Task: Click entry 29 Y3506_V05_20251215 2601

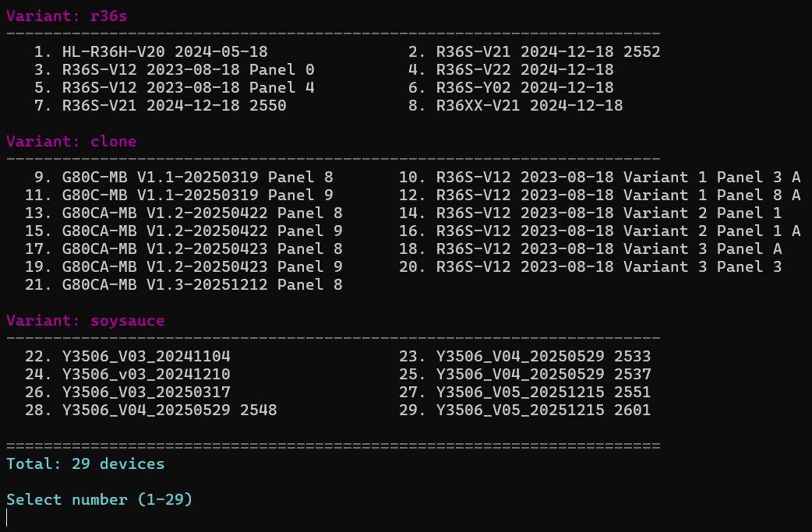Action: tap(524, 410)
